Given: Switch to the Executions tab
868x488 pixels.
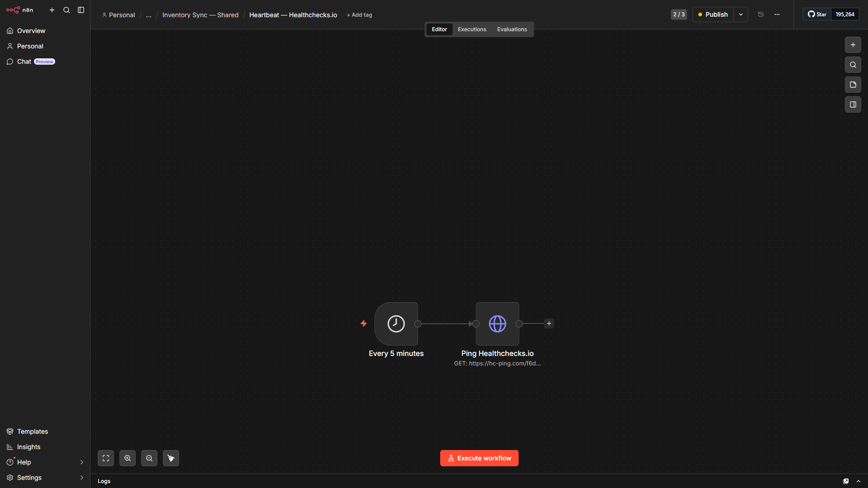Looking at the screenshot, I should (472, 29).
